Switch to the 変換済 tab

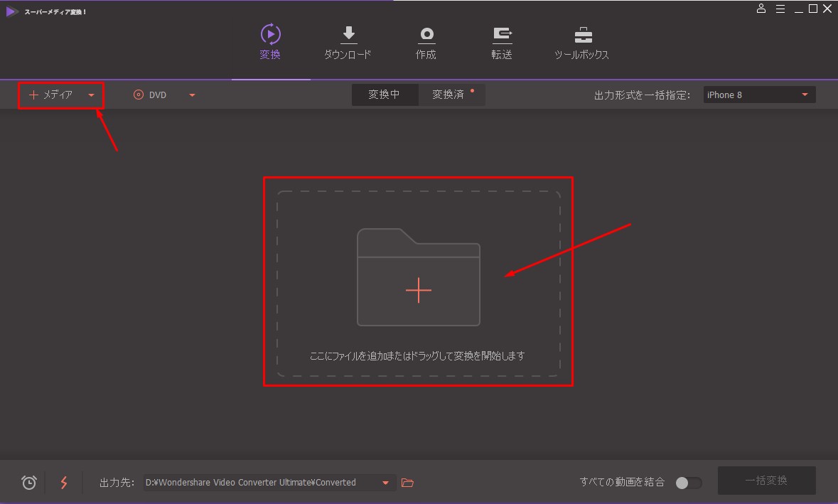(x=448, y=95)
